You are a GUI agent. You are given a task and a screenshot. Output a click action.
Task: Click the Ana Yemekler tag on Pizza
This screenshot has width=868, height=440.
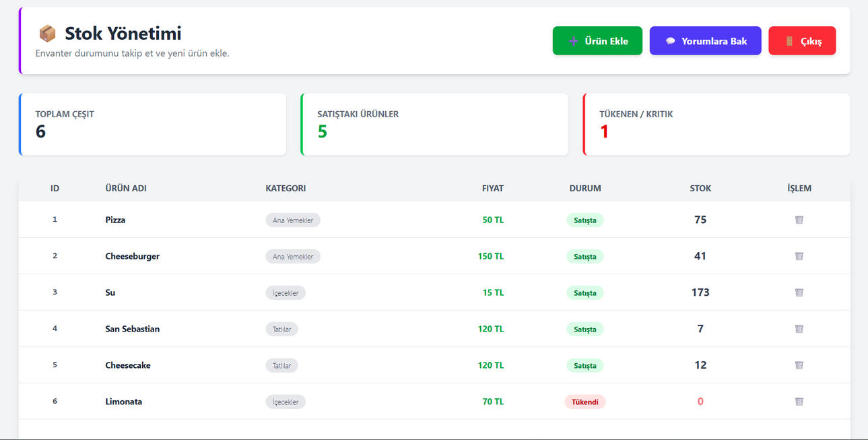pyautogui.click(x=292, y=220)
